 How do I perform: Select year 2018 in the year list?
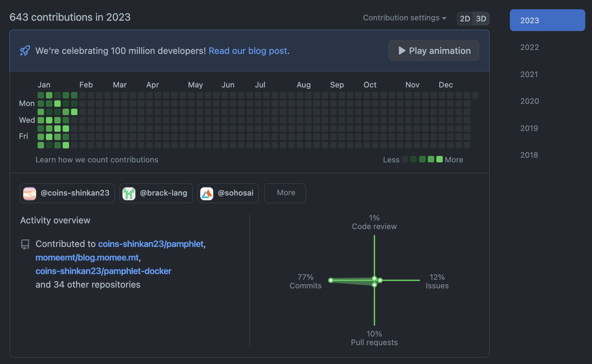click(529, 155)
